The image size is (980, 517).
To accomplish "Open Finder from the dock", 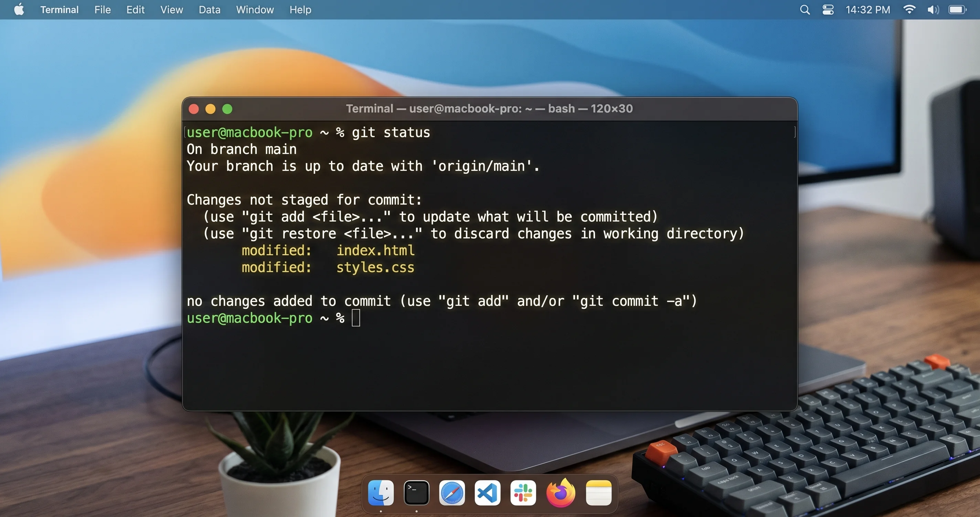I will [x=381, y=493].
